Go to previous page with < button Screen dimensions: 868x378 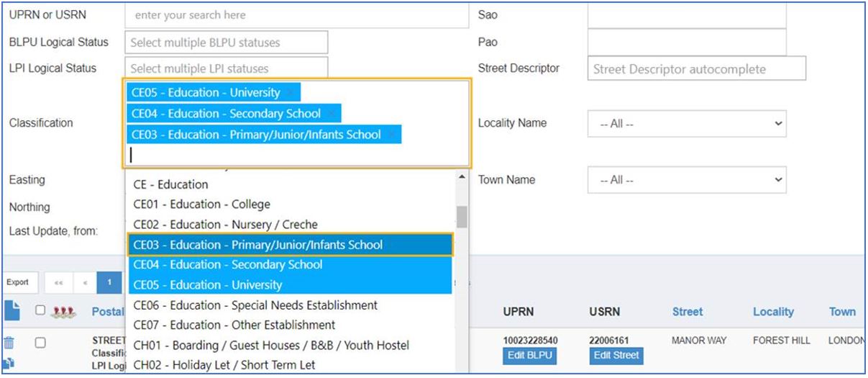(85, 282)
